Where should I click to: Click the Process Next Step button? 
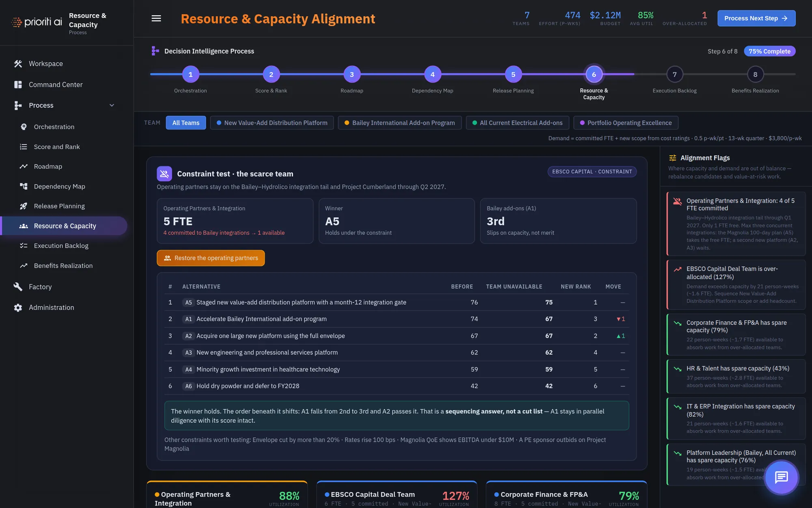coord(756,18)
